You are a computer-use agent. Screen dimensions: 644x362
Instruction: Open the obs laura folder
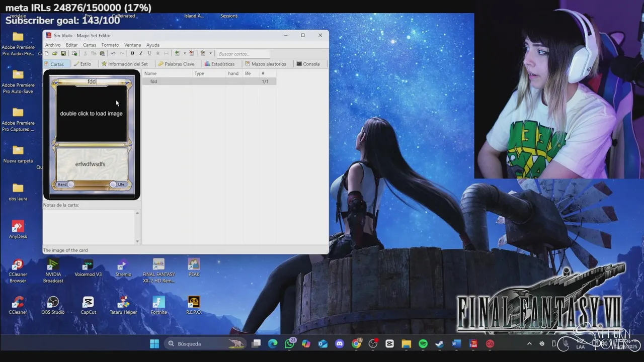pos(18,192)
